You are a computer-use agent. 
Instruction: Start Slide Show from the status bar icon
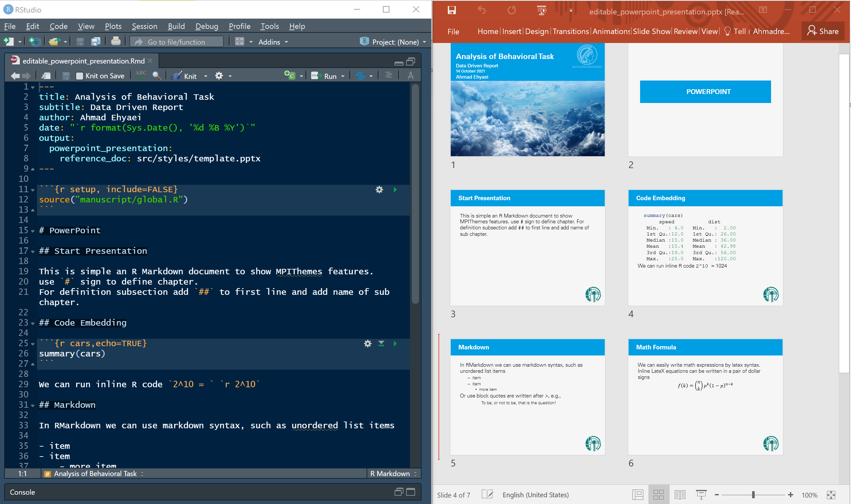[x=701, y=494]
